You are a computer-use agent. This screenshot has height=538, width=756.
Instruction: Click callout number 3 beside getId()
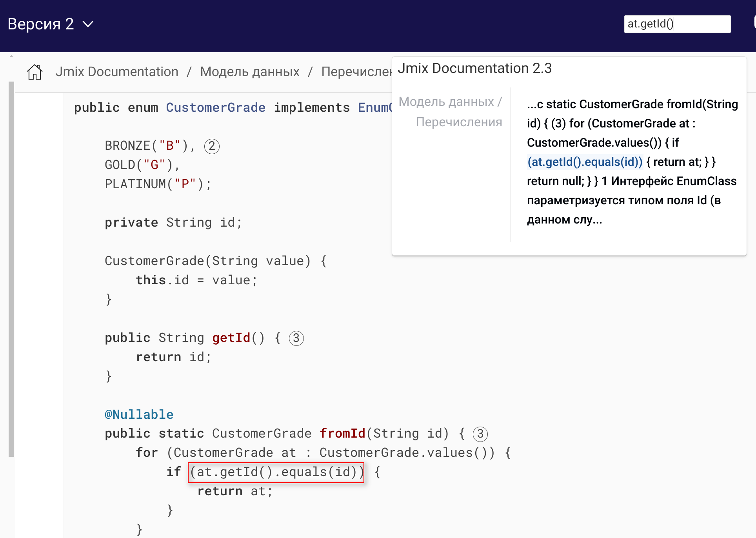[x=296, y=338]
